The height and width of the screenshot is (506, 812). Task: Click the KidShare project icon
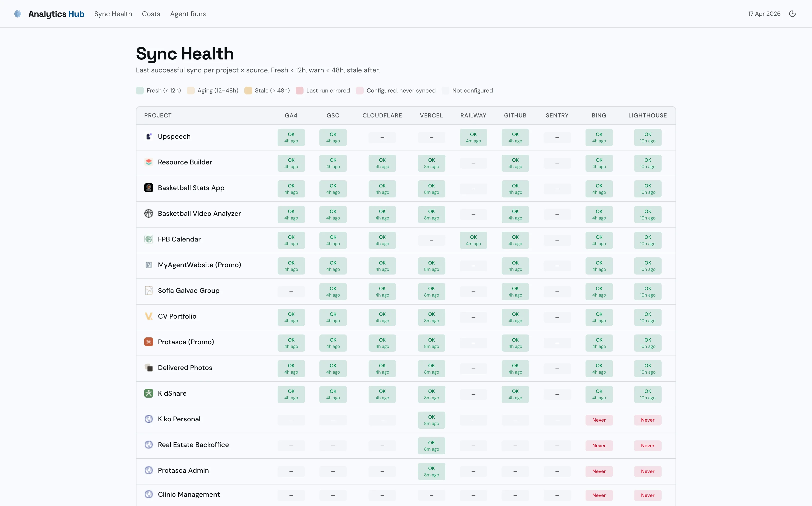(149, 393)
